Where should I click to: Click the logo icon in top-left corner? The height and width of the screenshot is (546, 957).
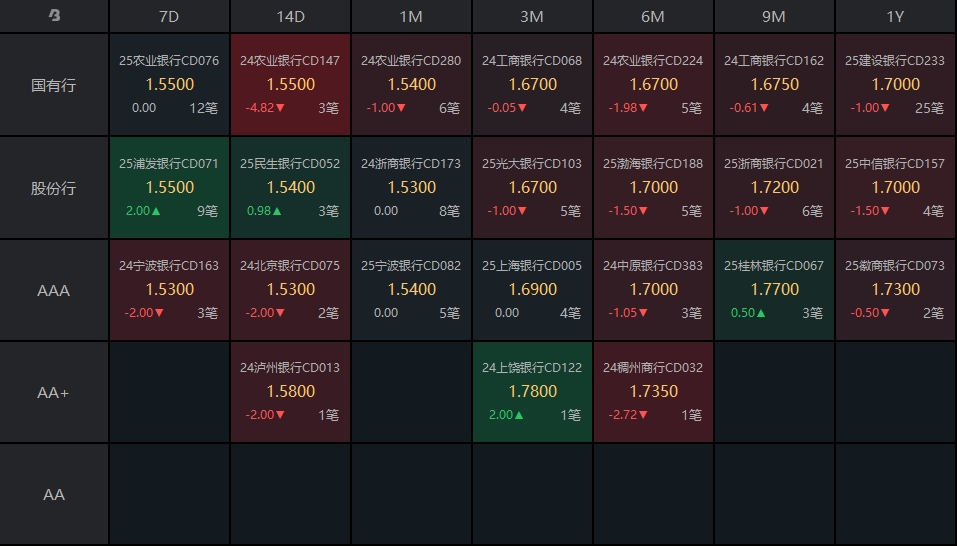[54, 15]
